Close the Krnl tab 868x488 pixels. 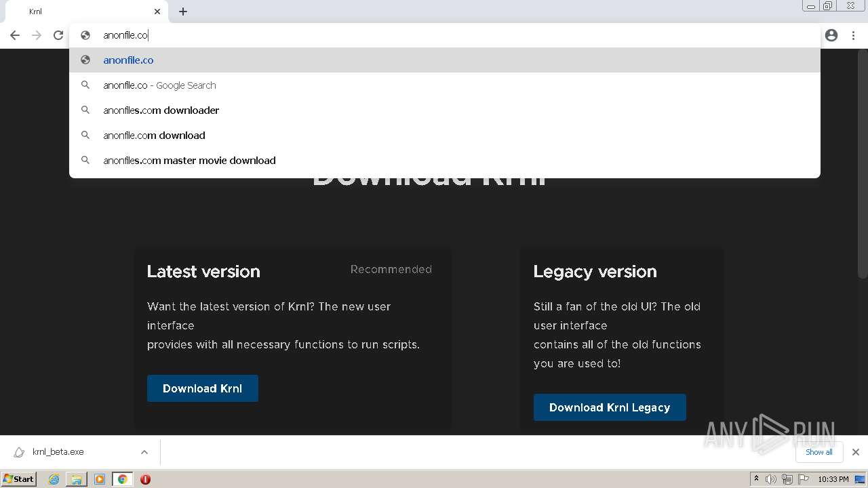tap(157, 12)
